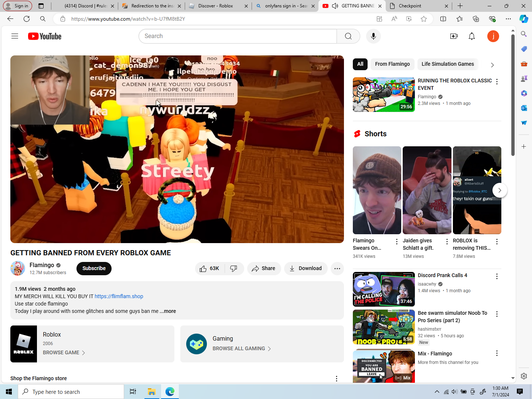Open Flamingo Swears On short thumbnail
532x399 pixels.
(377, 190)
